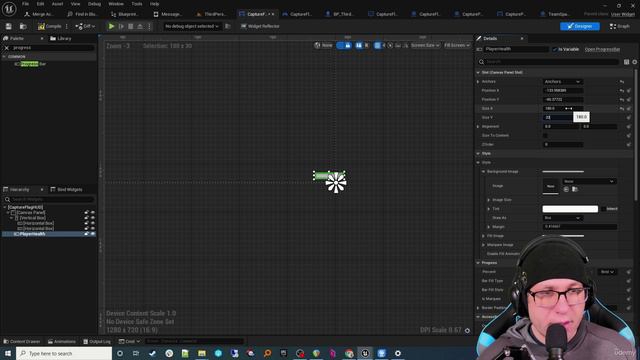640x360 pixels.
Task: Click the Eject icon in play controls
Action: (x=140, y=26)
